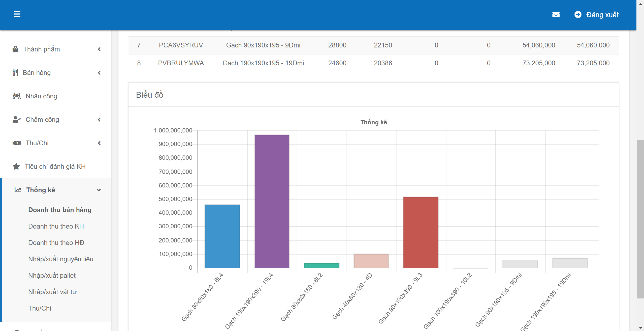Click the hamburger menu icon
644x331 pixels.
pos(17,14)
